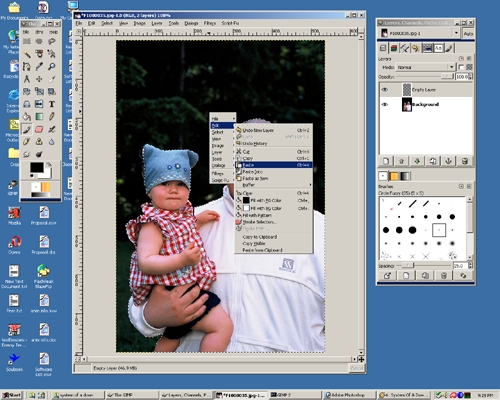Screen dimensions: 500x400
Task: Select the Rectangle Select tool in toolbox
Action: click(x=27, y=41)
